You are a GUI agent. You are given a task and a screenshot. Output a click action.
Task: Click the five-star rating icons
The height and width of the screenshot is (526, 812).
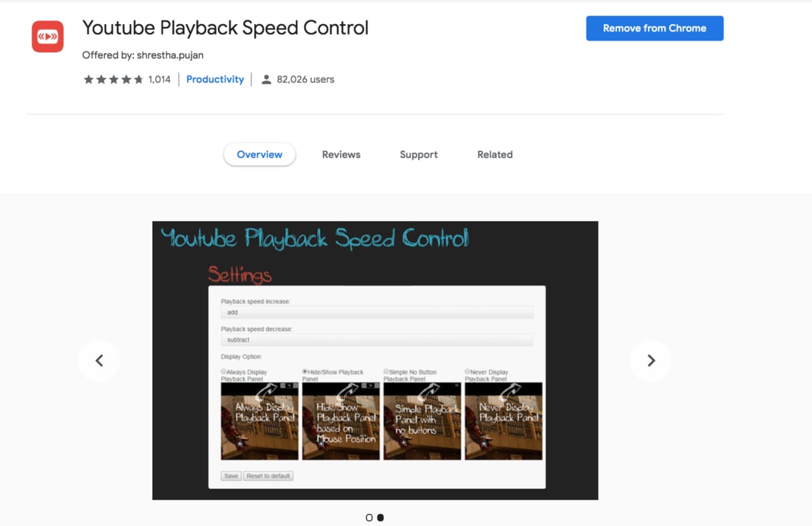point(113,79)
